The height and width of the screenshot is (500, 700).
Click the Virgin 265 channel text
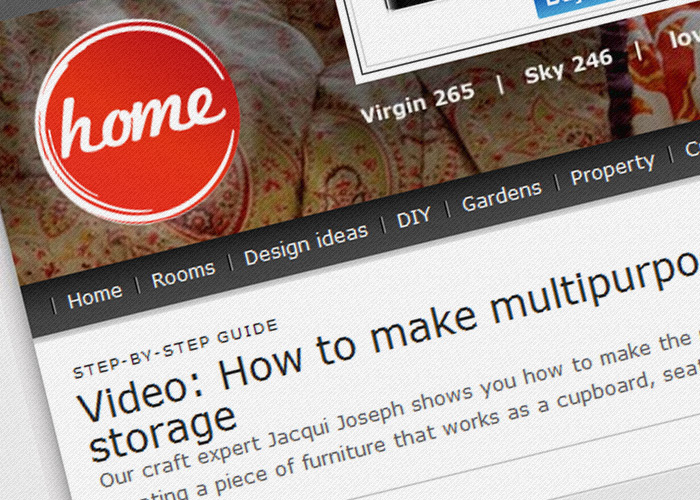(417, 102)
